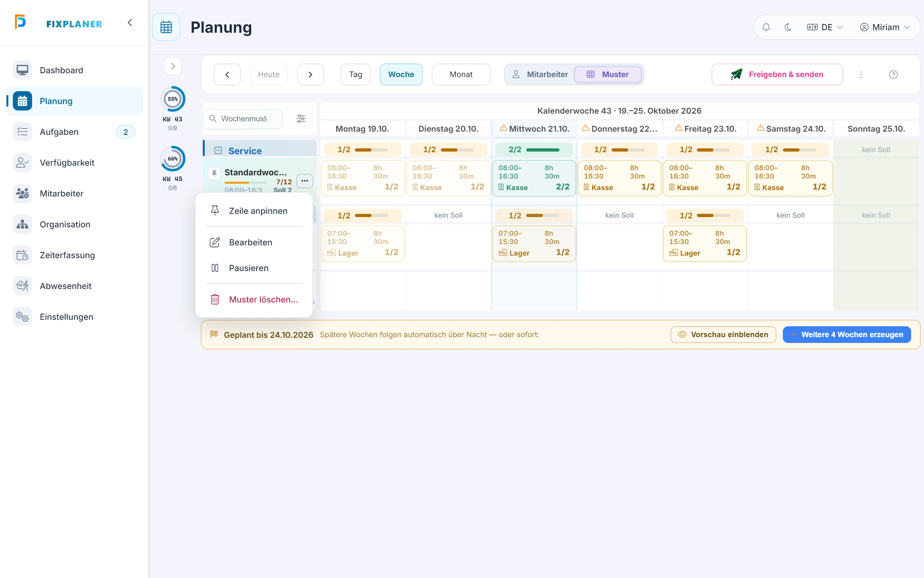
Task: Choose Muster löschen from the menu
Action: (254, 299)
